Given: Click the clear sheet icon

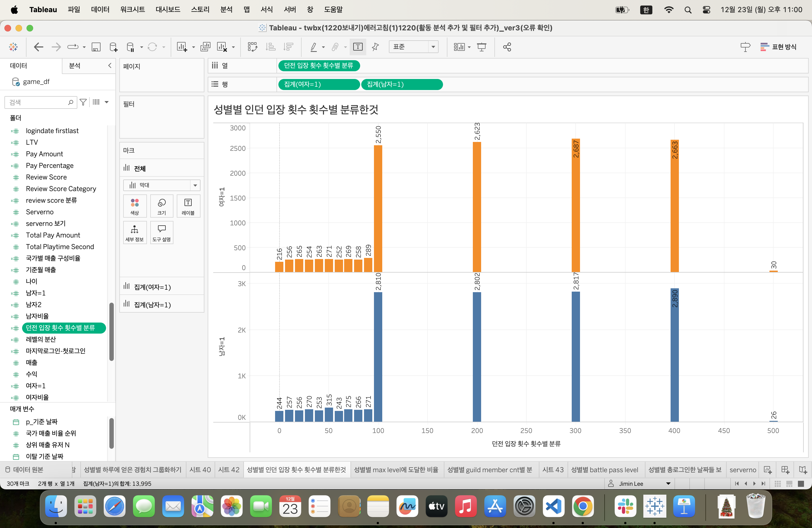Looking at the screenshot, I should [x=222, y=47].
